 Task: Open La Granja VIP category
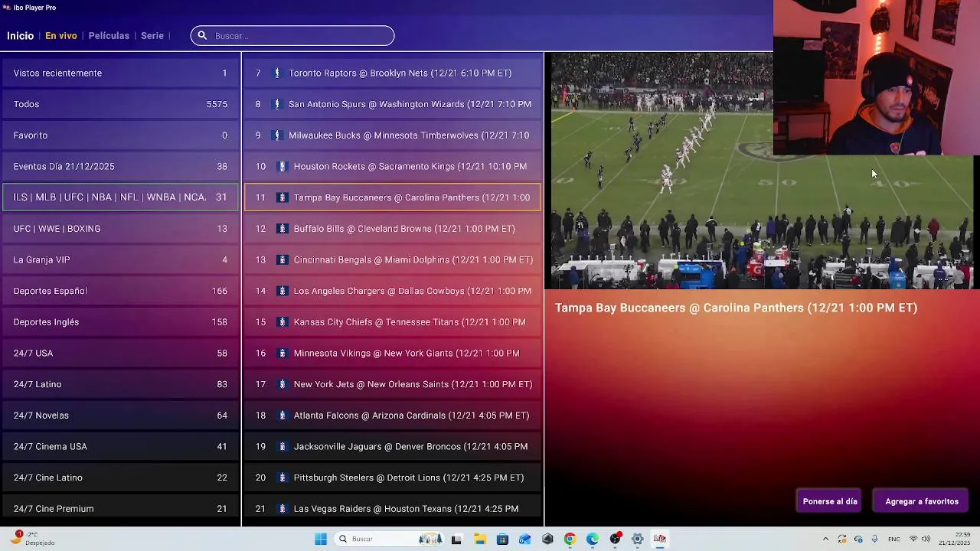(120, 260)
